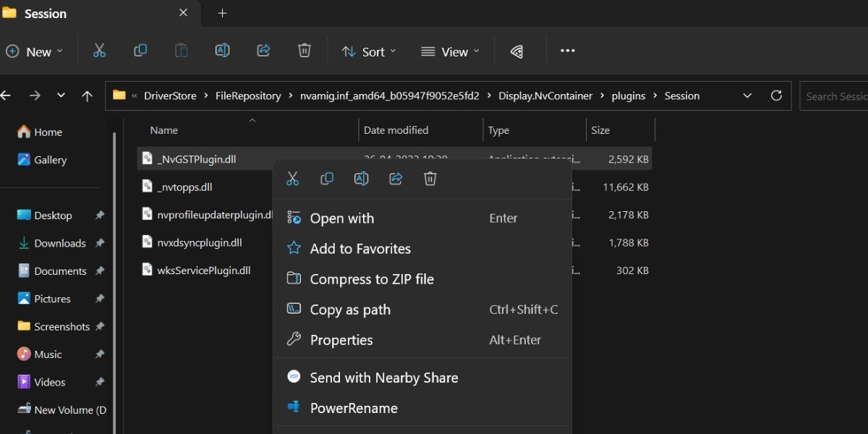Click the Delete trash icon in the toolbar
Screen dimensions: 868x434
tap(305, 51)
